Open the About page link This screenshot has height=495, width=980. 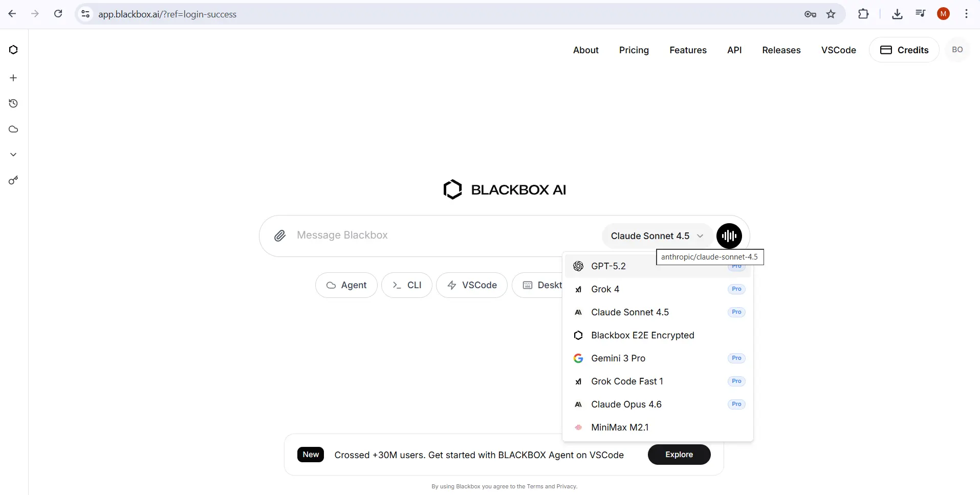coord(585,50)
